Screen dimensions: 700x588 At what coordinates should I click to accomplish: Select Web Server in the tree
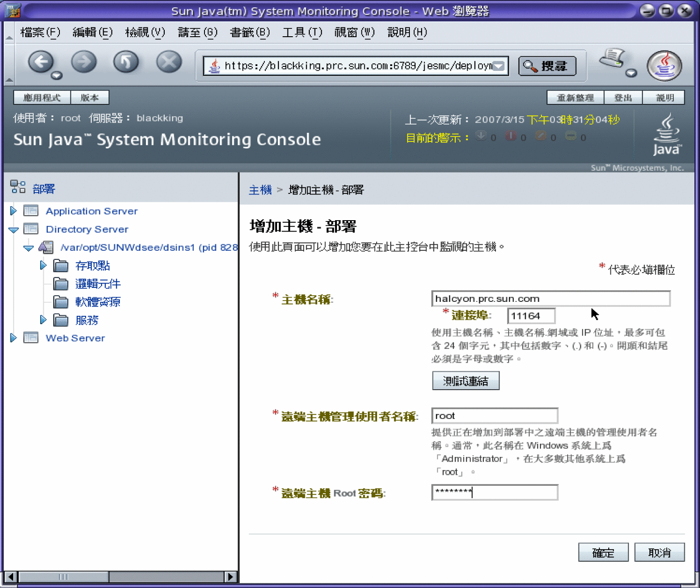point(75,338)
